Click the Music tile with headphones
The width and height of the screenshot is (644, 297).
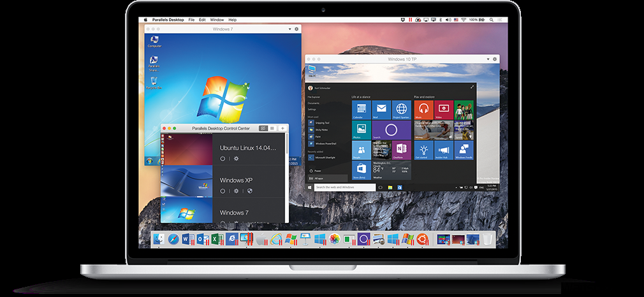tap(423, 110)
